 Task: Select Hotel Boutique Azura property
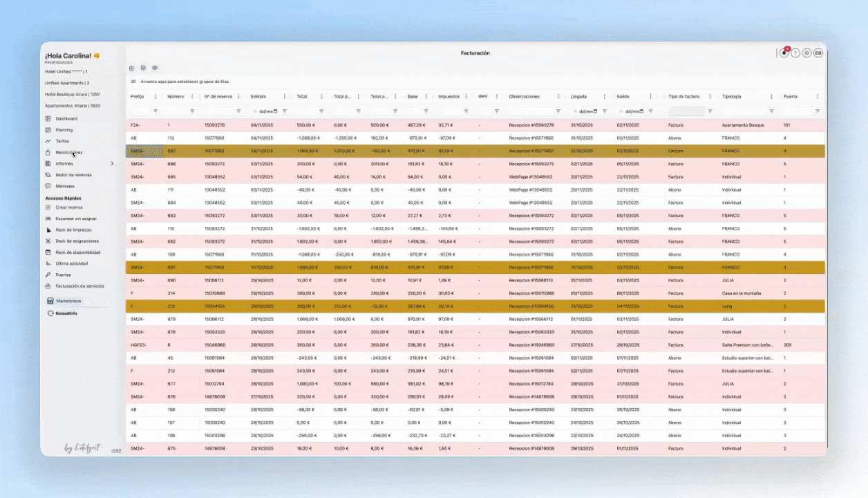[73, 94]
